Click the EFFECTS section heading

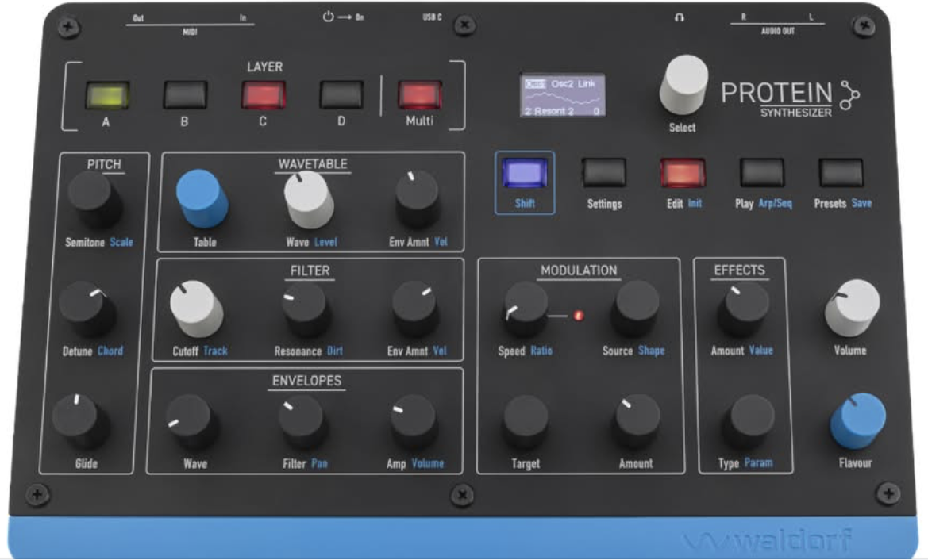click(x=740, y=270)
